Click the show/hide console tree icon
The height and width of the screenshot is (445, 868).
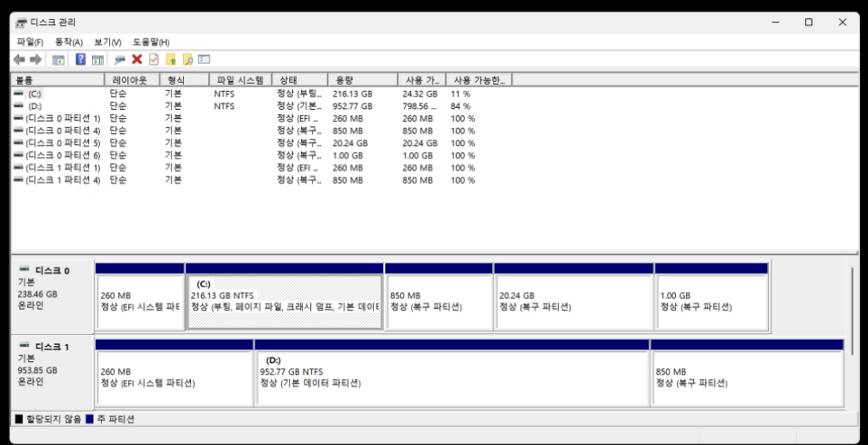[x=59, y=59]
